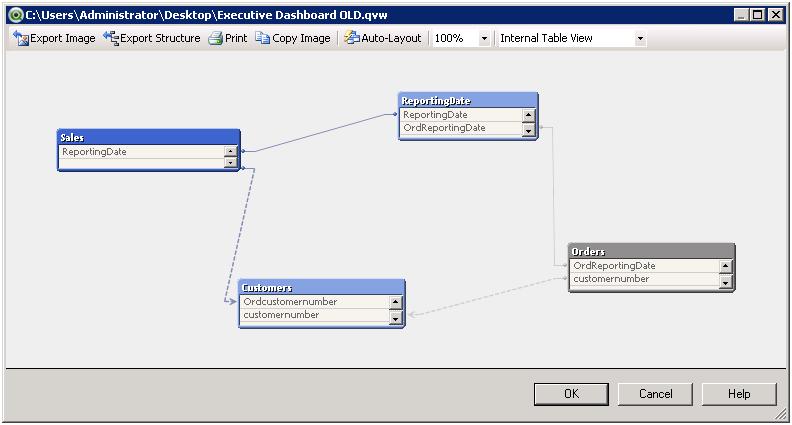Click Ordcustomernumber field in Customers table

tap(315, 302)
